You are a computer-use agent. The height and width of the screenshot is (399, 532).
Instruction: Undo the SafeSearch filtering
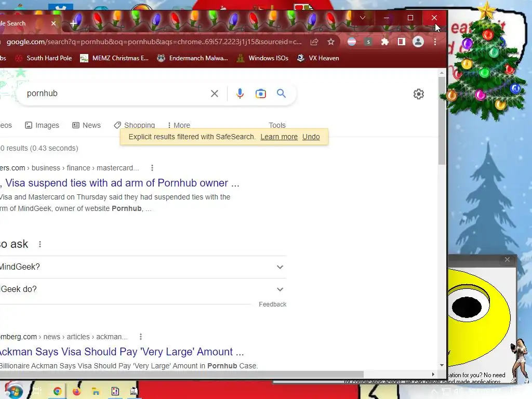(x=311, y=137)
